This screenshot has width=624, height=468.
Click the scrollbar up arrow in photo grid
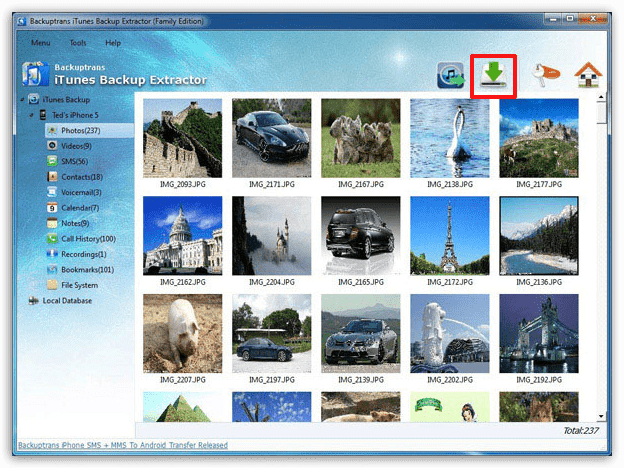[x=601, y=97]
